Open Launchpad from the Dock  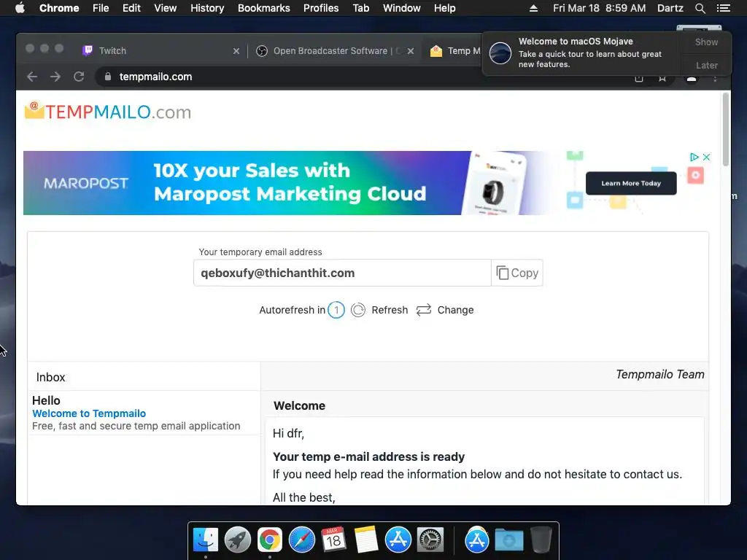(237, 540)
